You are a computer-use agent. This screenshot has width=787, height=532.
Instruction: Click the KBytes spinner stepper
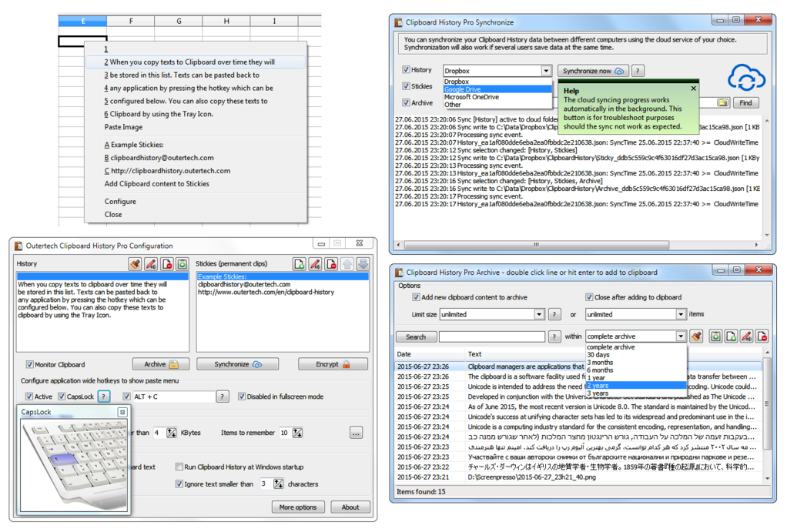click(172, 433)
